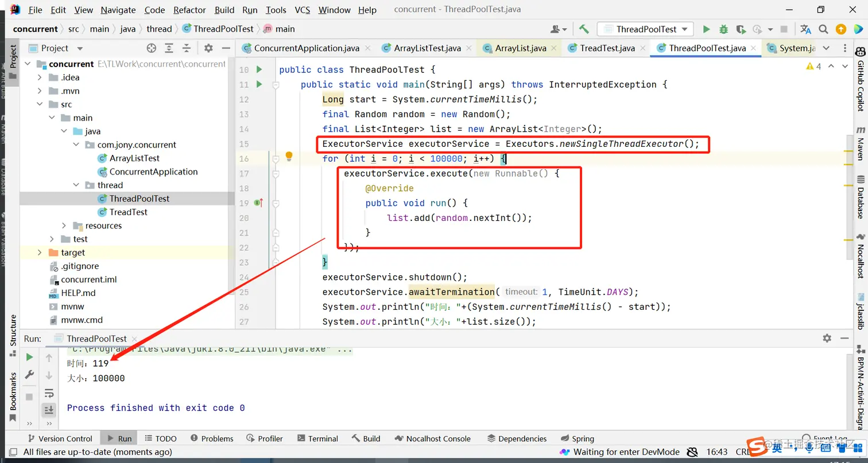The image size is (868, 463).
Task: Open the Navigate menu
Action: (118, 10)
